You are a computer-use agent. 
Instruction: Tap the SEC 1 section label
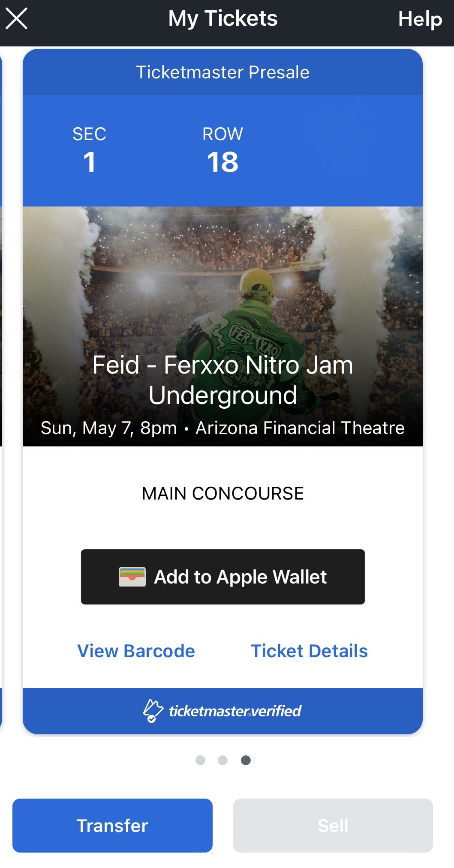pos(89,150)
